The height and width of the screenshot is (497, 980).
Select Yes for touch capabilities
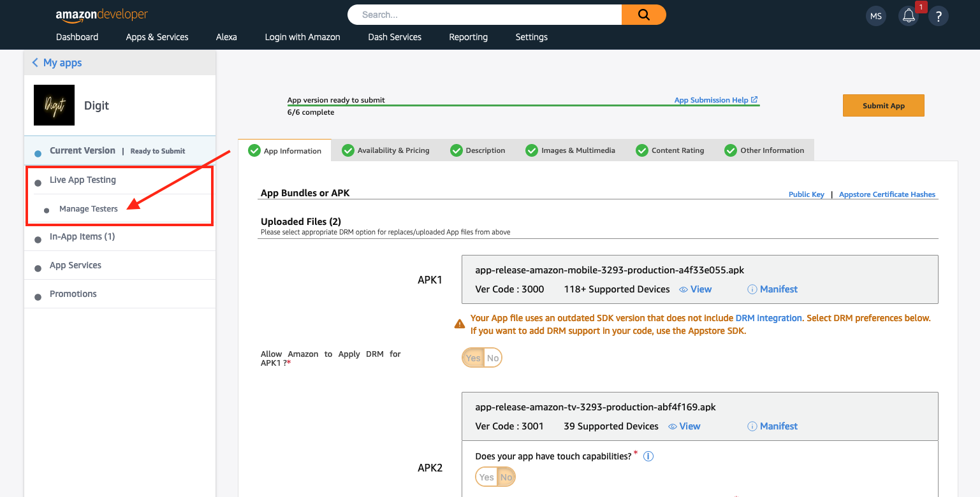(x=486, y=477)
